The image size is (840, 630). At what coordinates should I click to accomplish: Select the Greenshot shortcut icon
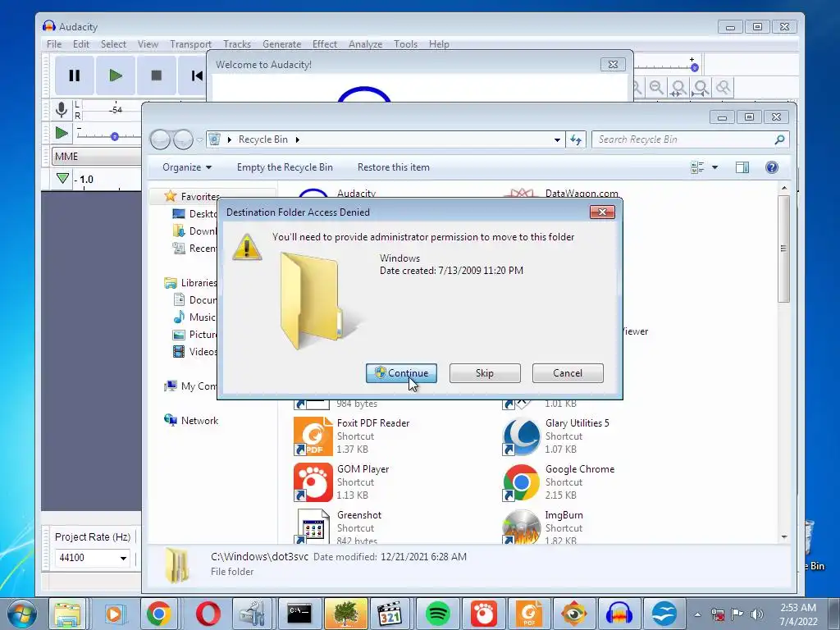point(313,526)
